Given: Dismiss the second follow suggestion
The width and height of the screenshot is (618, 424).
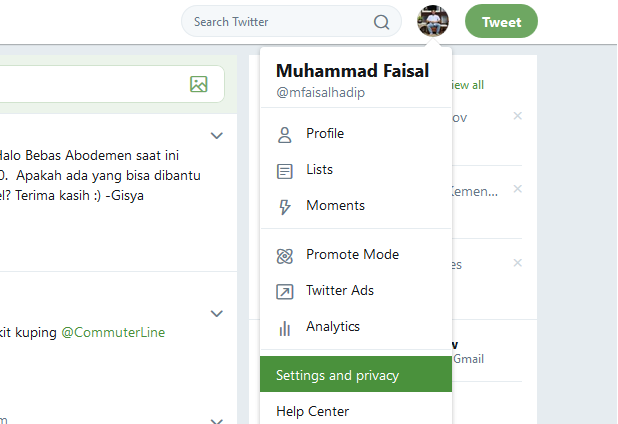Looking at the screenshot, I should 517,190.
